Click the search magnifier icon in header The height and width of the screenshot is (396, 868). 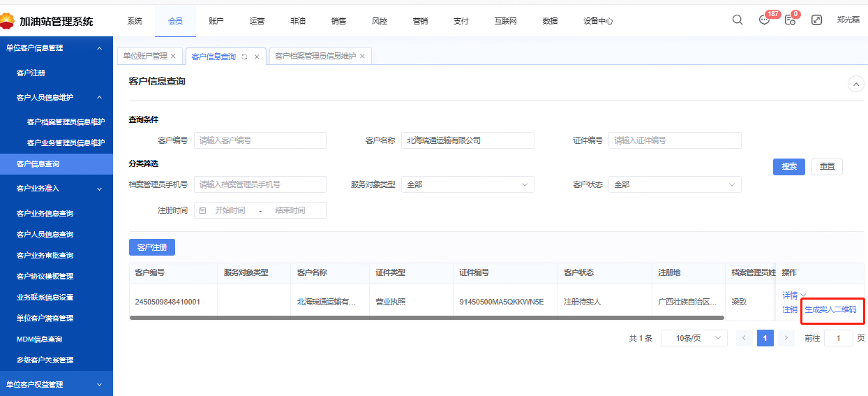coord(738,20)
